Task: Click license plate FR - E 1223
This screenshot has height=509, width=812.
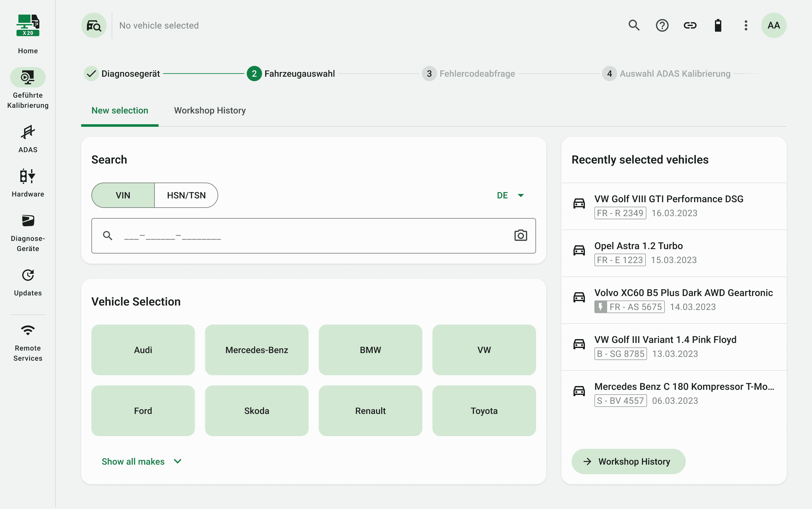Action: point(620,260)
